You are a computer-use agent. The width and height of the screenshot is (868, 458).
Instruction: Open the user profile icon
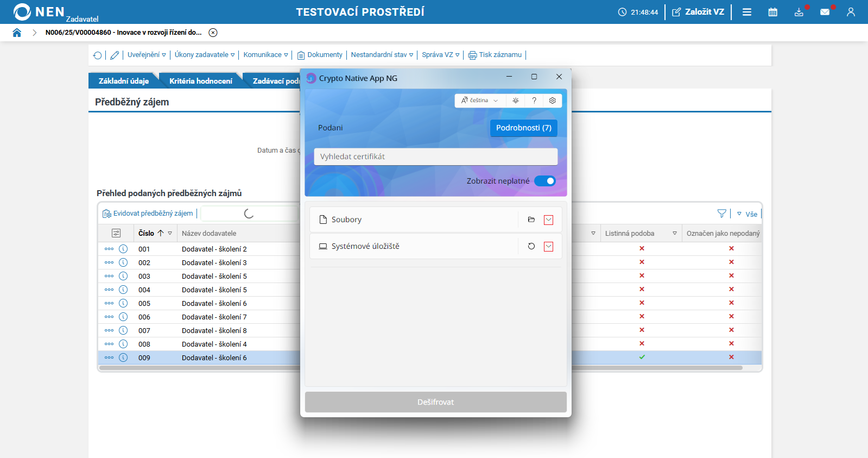point(851,12)
